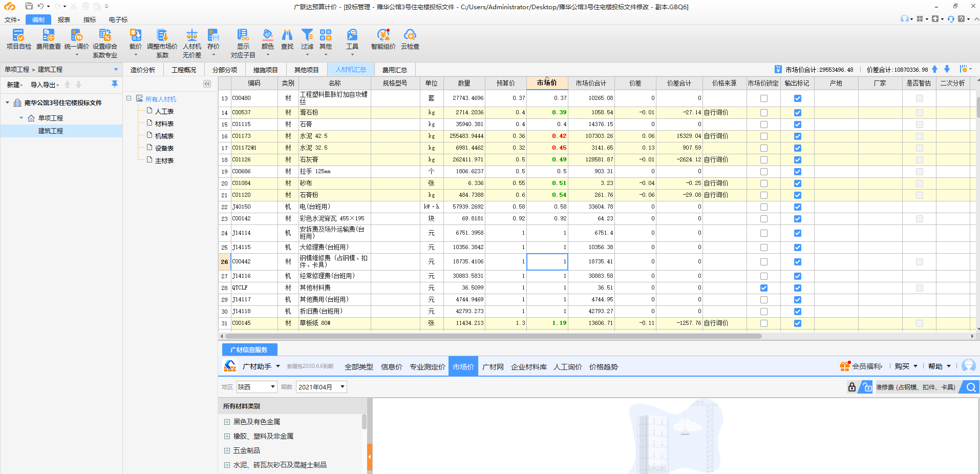Launch 智能组价 smart pricing
980x474 pixels.
[x=383, y=39]
